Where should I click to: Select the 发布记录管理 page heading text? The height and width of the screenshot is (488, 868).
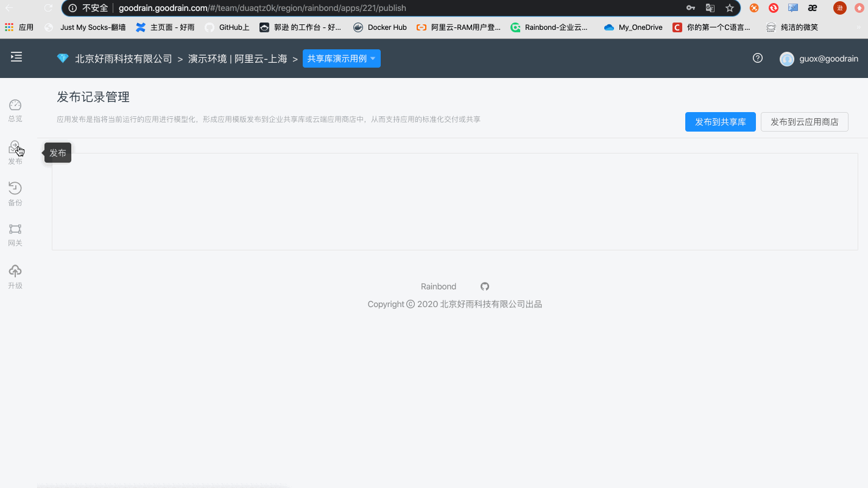coord(93,97)
